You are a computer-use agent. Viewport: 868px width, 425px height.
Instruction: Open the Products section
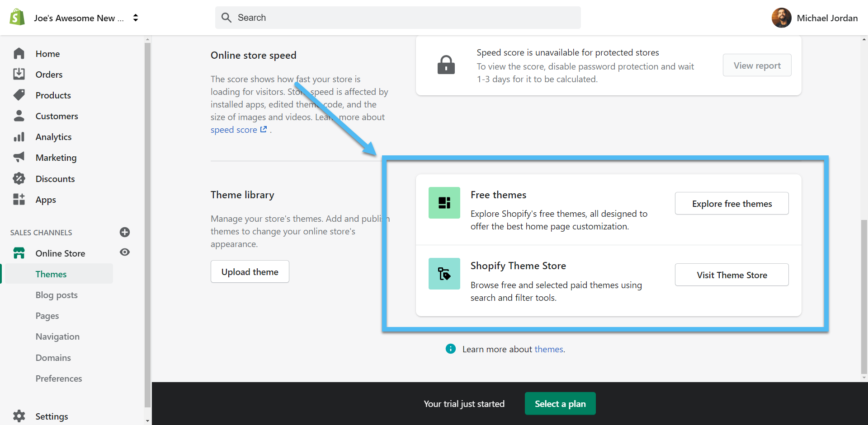(53, 95)
